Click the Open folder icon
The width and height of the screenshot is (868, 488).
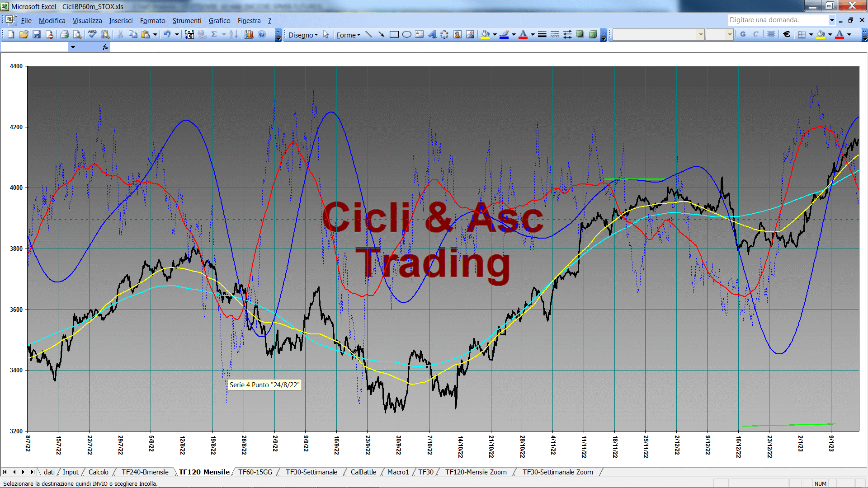pos(24,34)
